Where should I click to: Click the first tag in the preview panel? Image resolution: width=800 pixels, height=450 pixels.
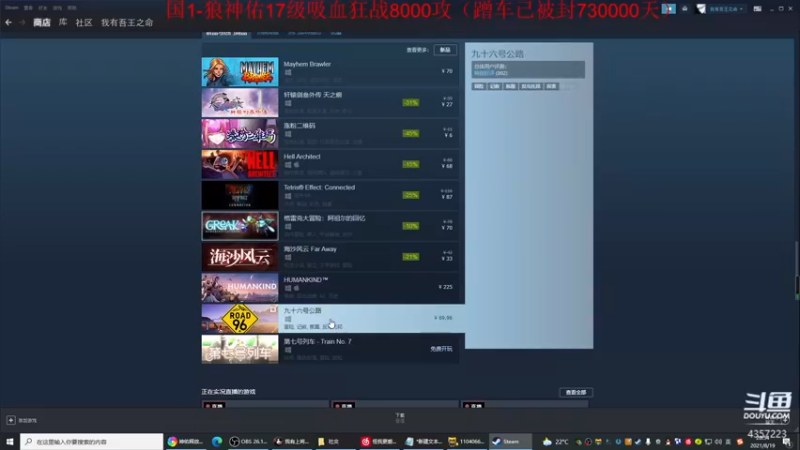(x=479, y=87)
